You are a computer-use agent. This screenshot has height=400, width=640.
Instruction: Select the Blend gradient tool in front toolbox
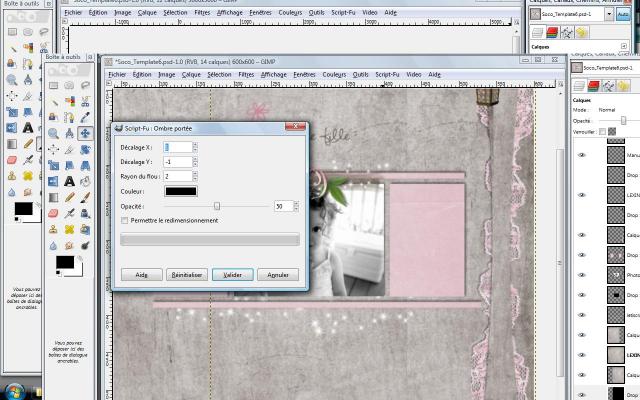pyautogui.click(x=53, y=198)
